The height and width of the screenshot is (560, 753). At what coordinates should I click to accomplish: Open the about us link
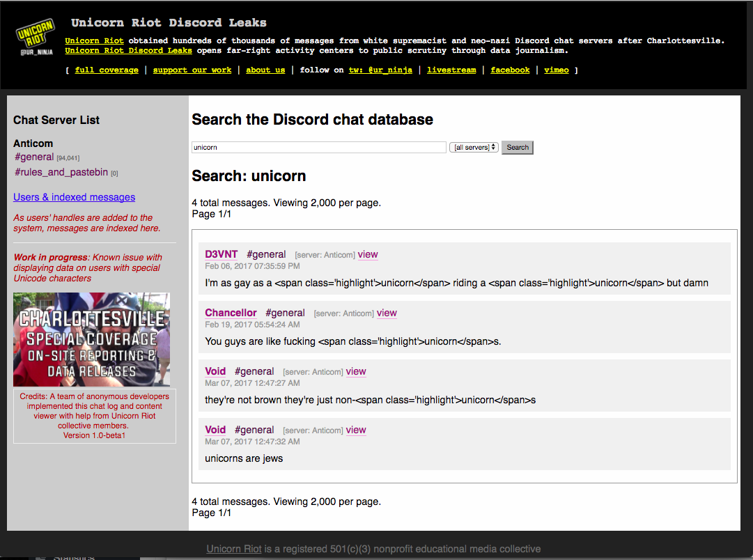(265, 70)
